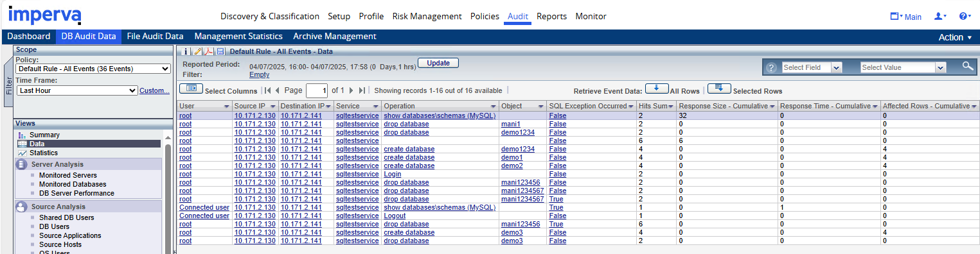
Task: Click the Page number input field
Action: 317,90
